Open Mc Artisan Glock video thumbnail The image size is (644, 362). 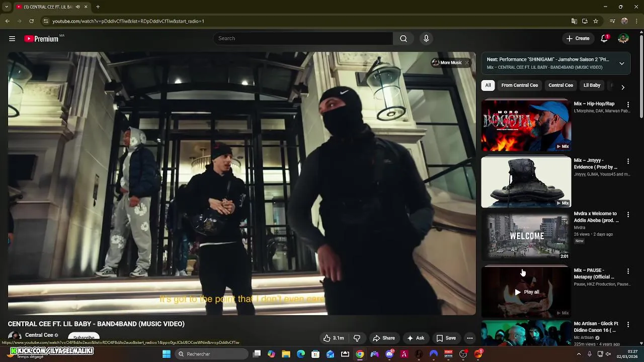tap(526, 333)
